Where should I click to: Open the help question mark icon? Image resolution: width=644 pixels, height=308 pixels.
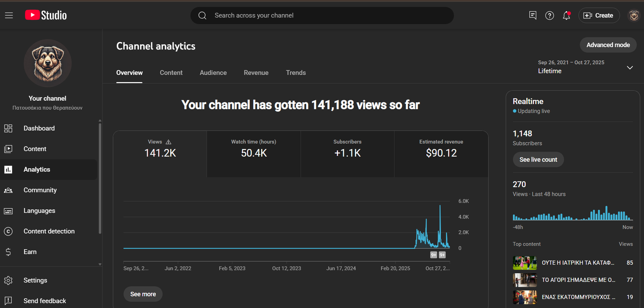point(549,15)
